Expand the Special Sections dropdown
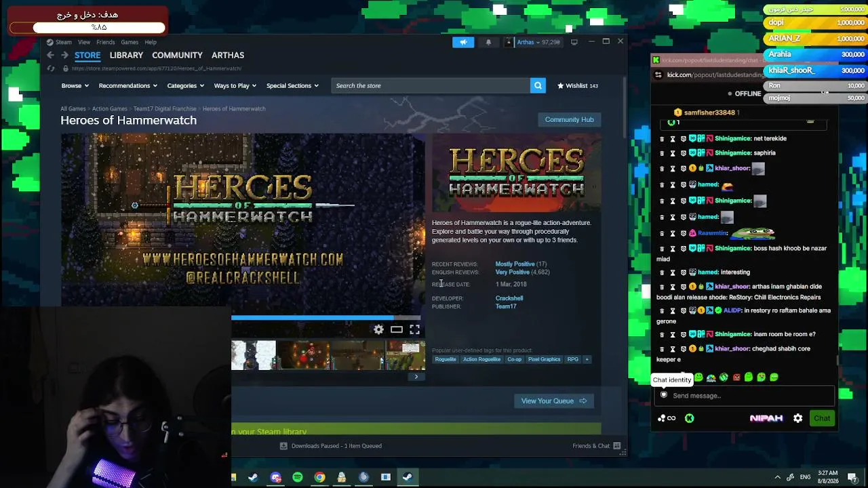This screenshot has width=868, height=488. pos(292,85)
